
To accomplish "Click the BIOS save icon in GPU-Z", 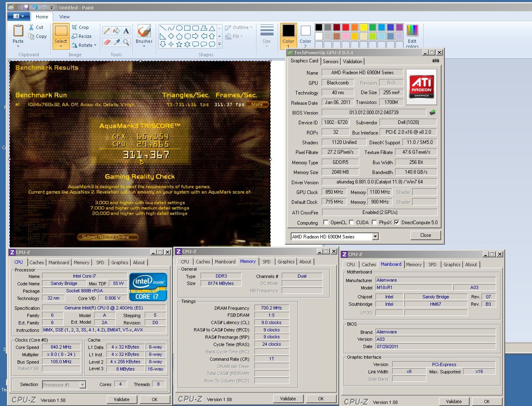I will [432, 112].
